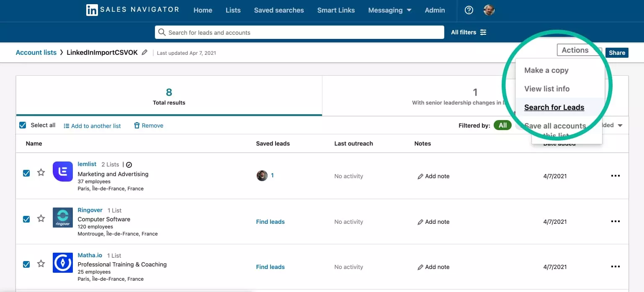Open Smart Links in the navigation
Screen dimensions: 644x292
coord(336,10)
